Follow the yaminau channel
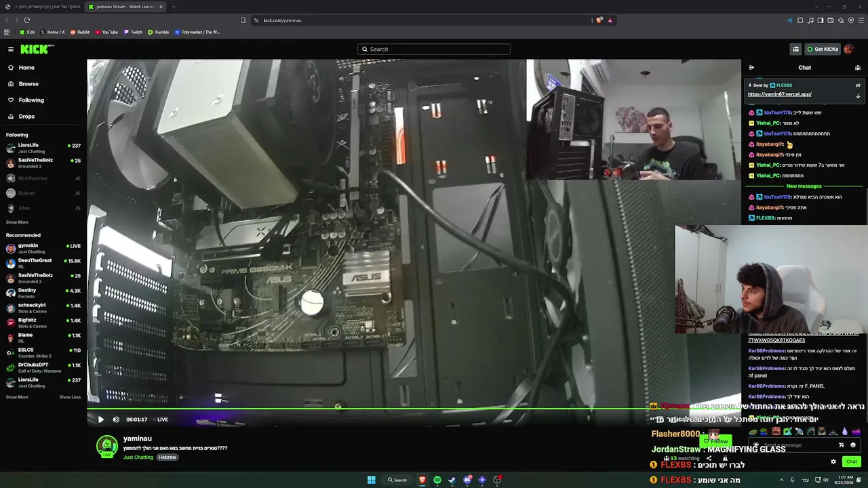The width and height of the screenshot is (868, 488). point(715,441)
